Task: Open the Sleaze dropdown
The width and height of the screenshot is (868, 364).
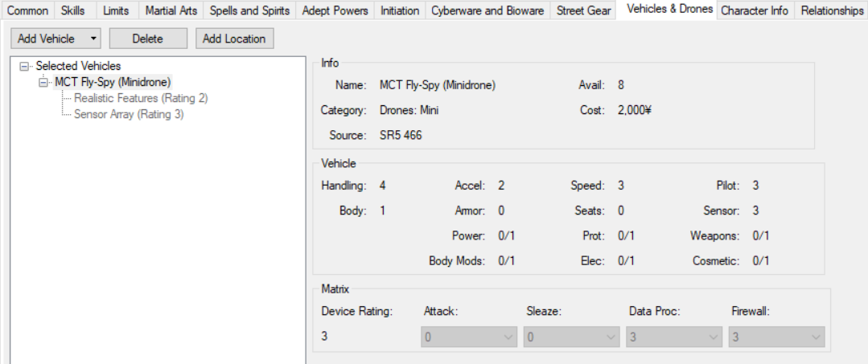Action: click(x=571, y=337)
